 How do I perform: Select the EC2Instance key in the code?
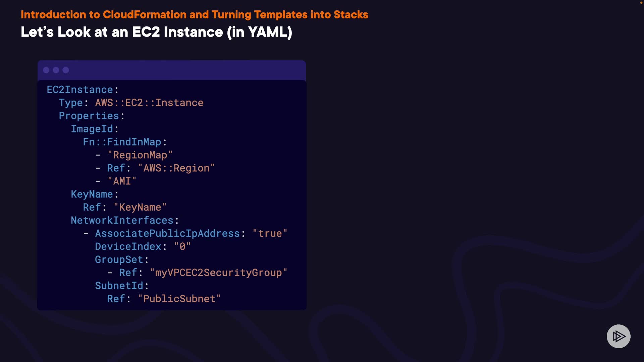click(x=80, y=90)
